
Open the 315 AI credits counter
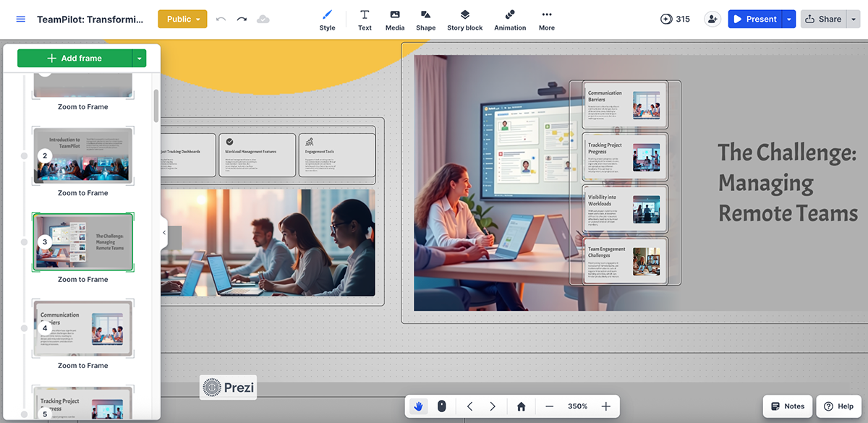(x=674, y=19)
